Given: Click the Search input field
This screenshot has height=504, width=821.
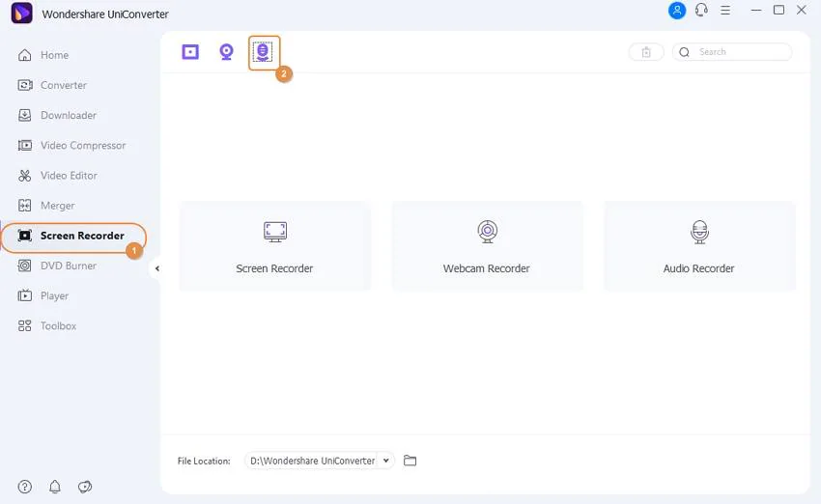Looking at the screenshot, I should (732, 52).
